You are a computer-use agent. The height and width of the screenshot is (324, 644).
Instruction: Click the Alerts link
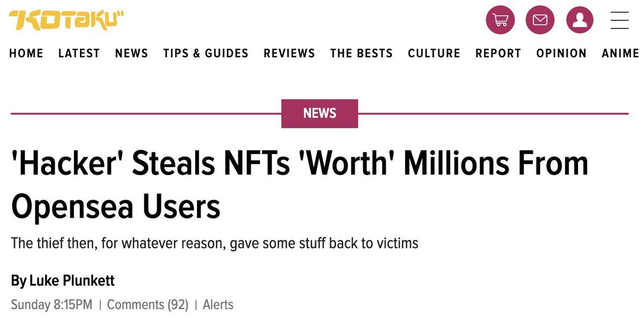218,305
